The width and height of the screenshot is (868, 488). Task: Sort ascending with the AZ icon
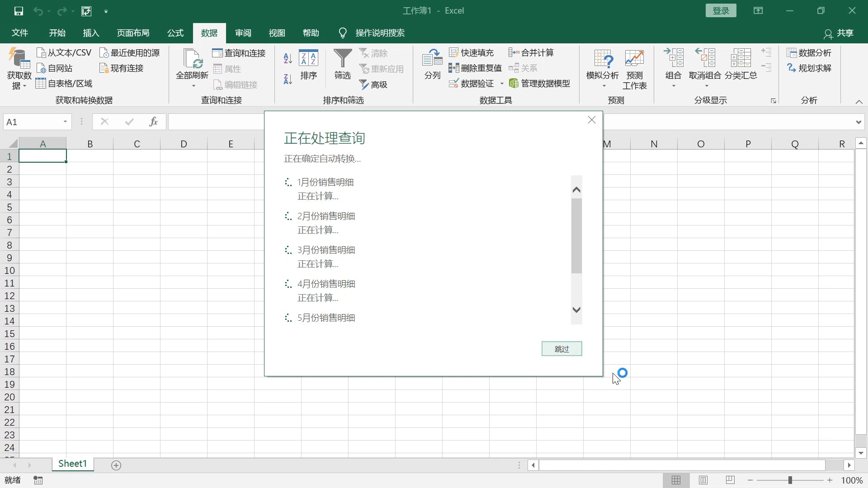pyautogui.click(x=287, y=58)
